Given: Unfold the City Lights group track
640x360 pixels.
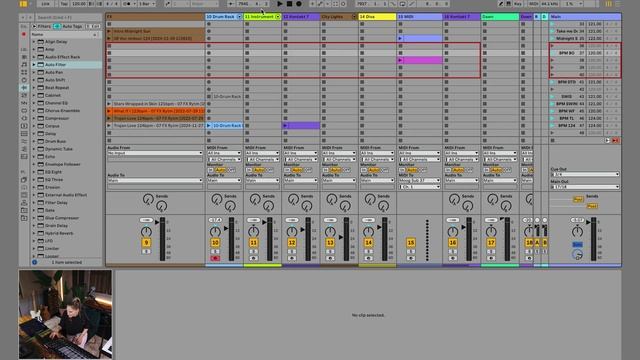Looking at the screenshot, I should click(x=354, y=17).
